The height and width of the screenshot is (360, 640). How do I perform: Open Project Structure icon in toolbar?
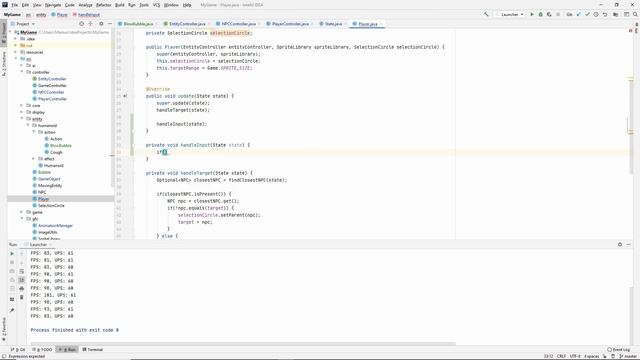point(616,14)
